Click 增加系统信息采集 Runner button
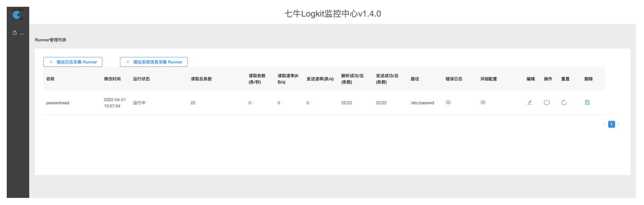Viewport: 644px width, 205px height. pyautogui.click(x=154, y=62)
